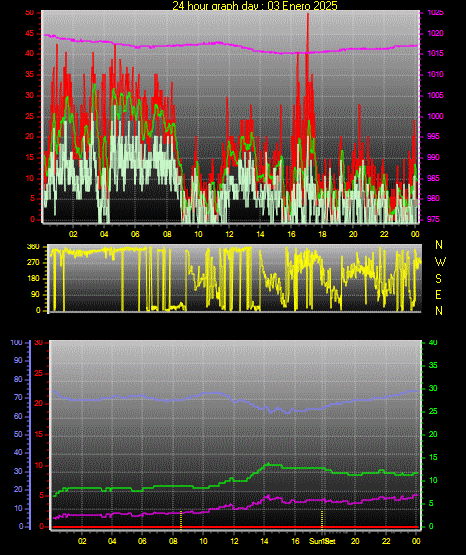
Task: Click hour label 12 under the wind chart
Action: (x=229, y=234)
